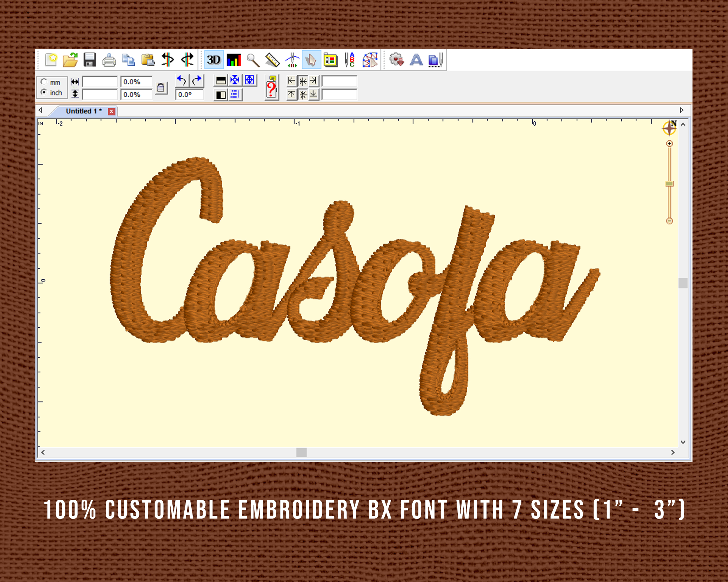Open the lettering ABC tool
This screenshot has height=582, width=728.
tap(350, 60)
